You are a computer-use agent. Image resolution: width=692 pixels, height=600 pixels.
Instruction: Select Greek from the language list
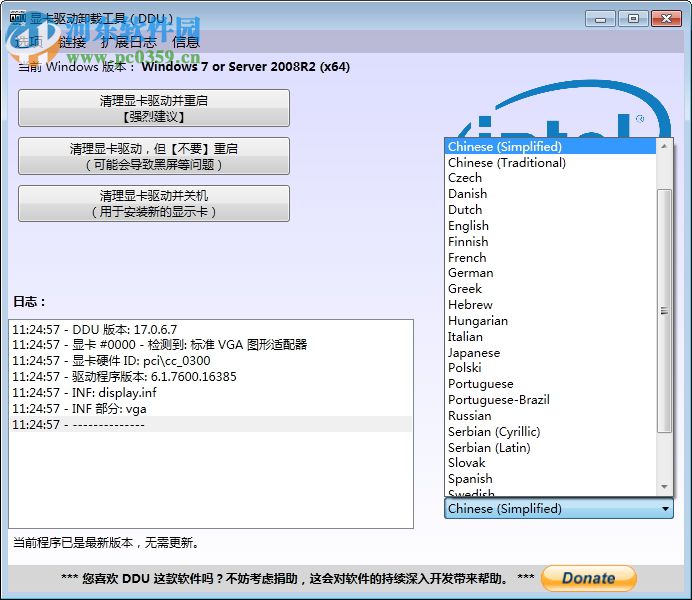(x=550, y=289)
